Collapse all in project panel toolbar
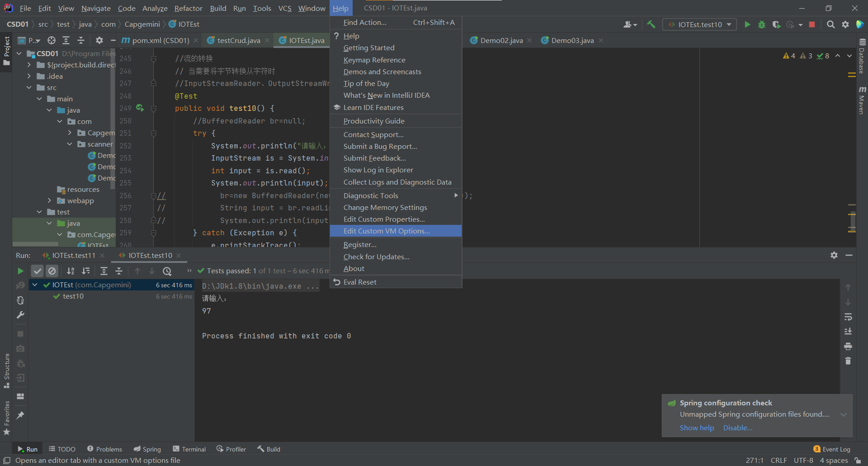868x466 pixels. (x=81, y=40)
